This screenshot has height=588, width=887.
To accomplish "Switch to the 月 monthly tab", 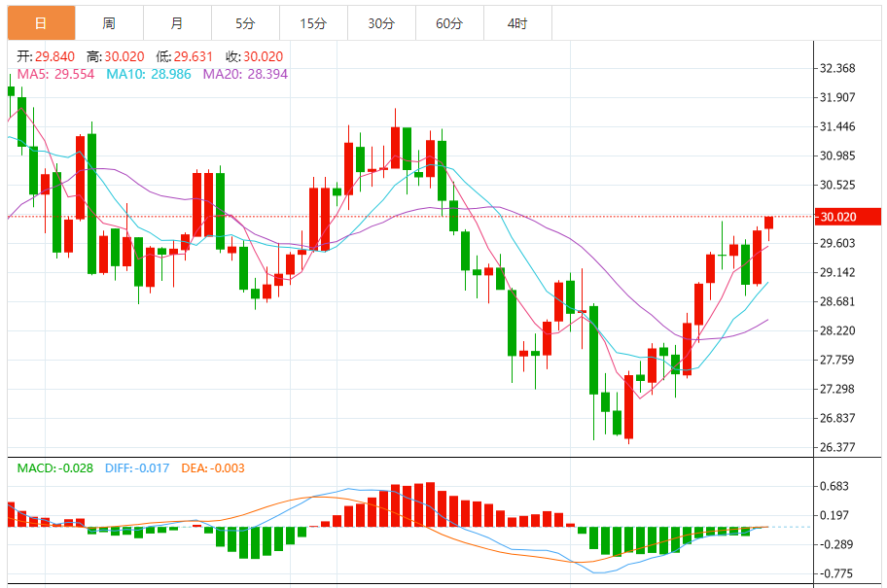I will (x=177, y=23).
